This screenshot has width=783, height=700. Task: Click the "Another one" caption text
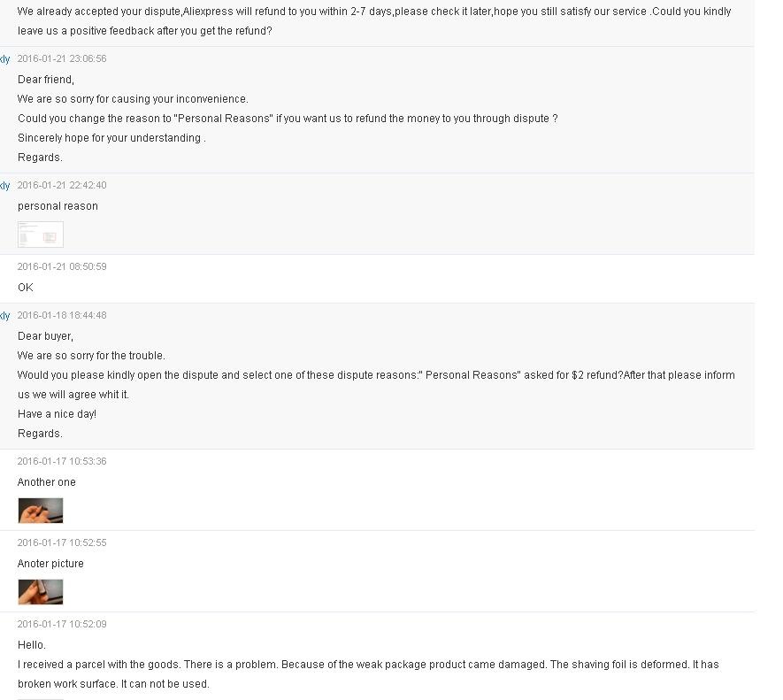click(46, 482)
